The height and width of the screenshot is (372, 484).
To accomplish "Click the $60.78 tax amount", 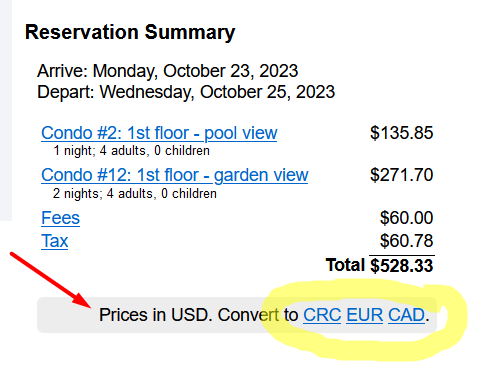I will click(x=407, y=241).
